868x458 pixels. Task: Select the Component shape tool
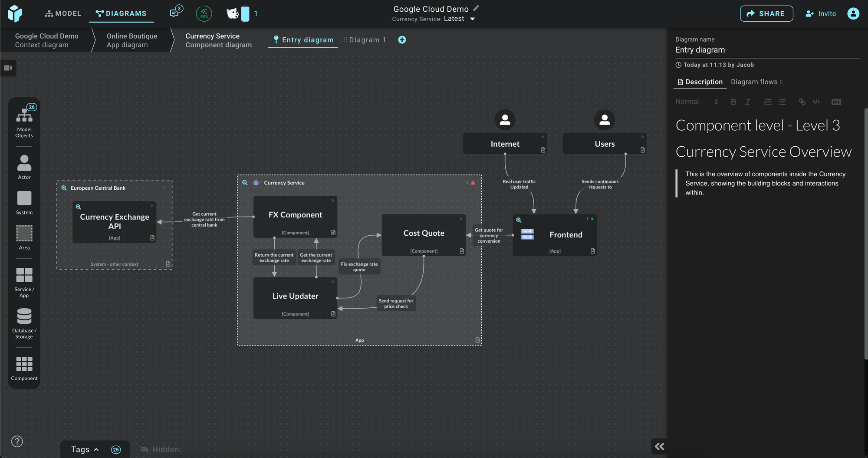[24, 369]
